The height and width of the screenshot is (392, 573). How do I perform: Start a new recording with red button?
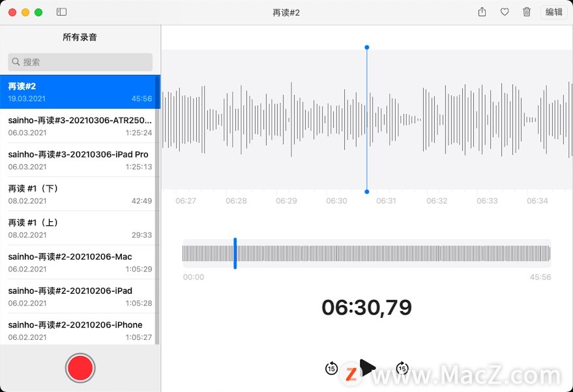[x=80, y=368]
